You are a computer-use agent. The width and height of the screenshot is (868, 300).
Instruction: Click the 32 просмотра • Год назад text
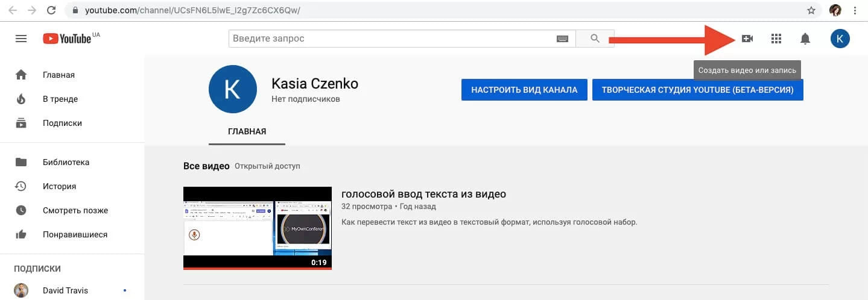(x=388, y=207)
